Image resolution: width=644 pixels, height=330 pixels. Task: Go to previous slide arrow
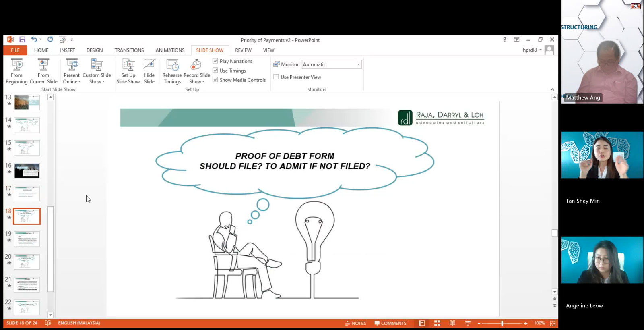coord(555,299)
